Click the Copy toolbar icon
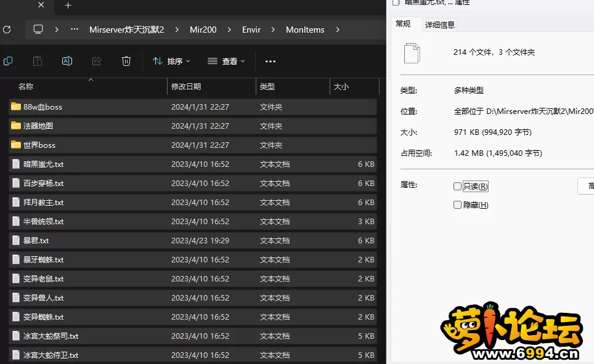Viewport: 594px width, 364px height. click(8, 61)
